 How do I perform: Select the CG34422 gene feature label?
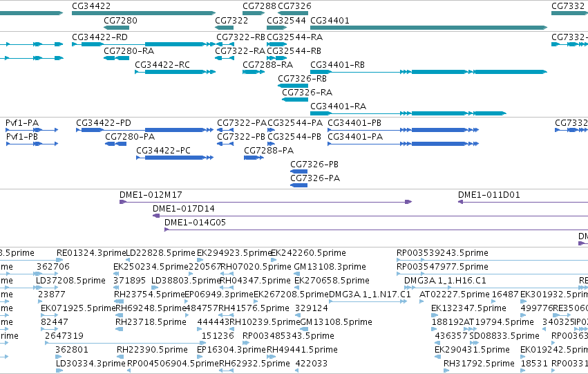tap(91, 6)
